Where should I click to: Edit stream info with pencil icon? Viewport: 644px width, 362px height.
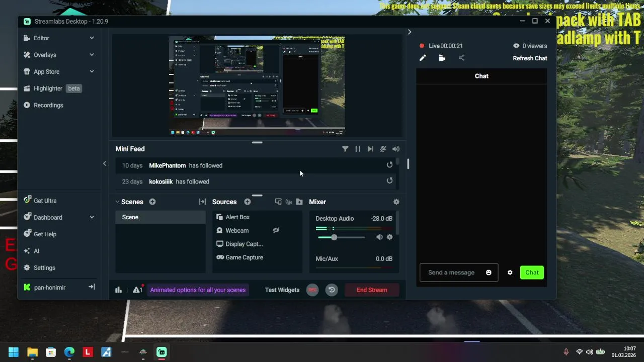click(x=423, y=58)
